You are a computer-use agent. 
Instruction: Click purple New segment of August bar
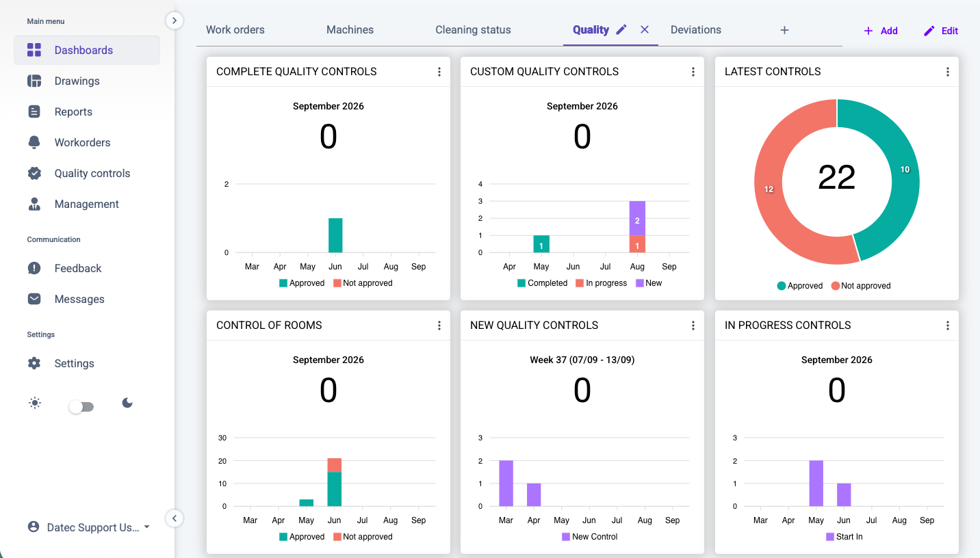637,218
